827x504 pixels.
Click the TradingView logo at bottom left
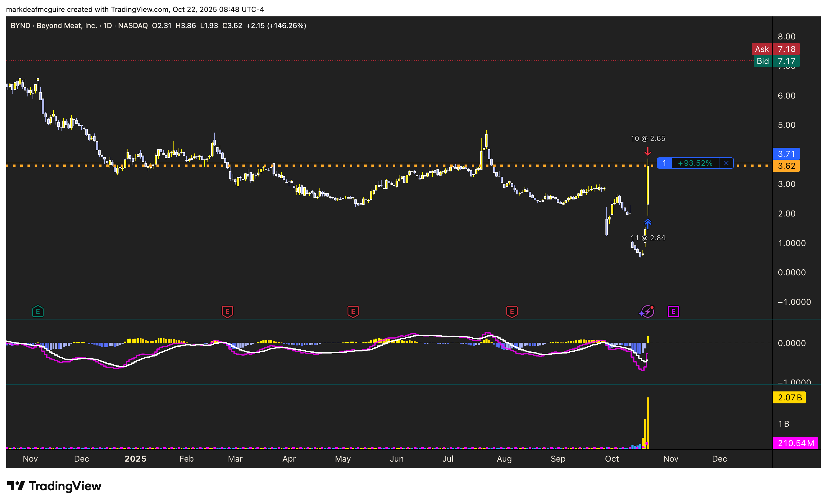click(x=54, y=486)
